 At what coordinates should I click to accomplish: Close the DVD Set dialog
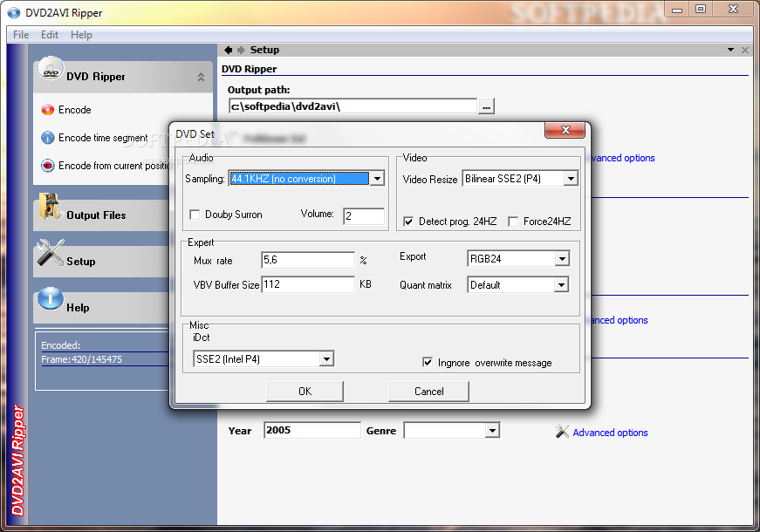[565, 130]
